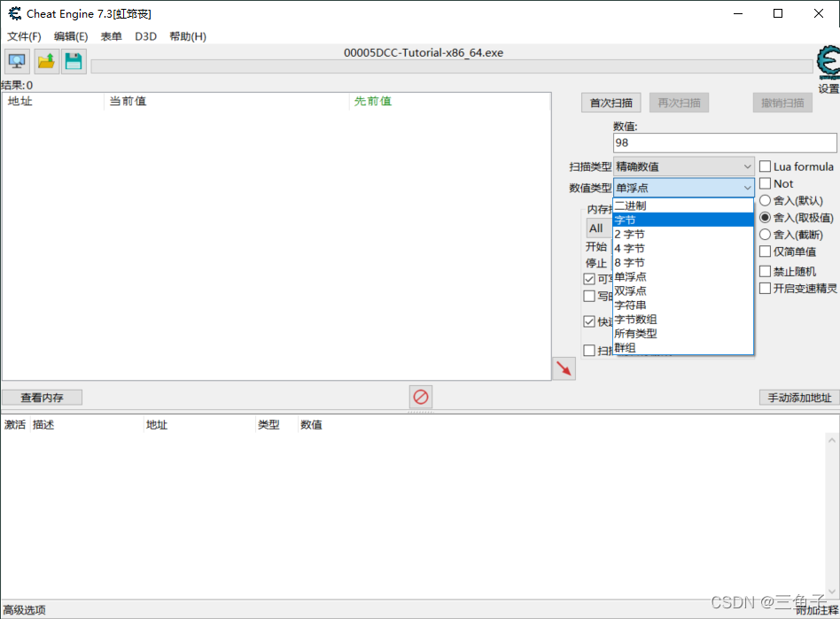Select 字节数组 in the value type list
The height and width of the screenshot is (619, 840).
point(683,320)
